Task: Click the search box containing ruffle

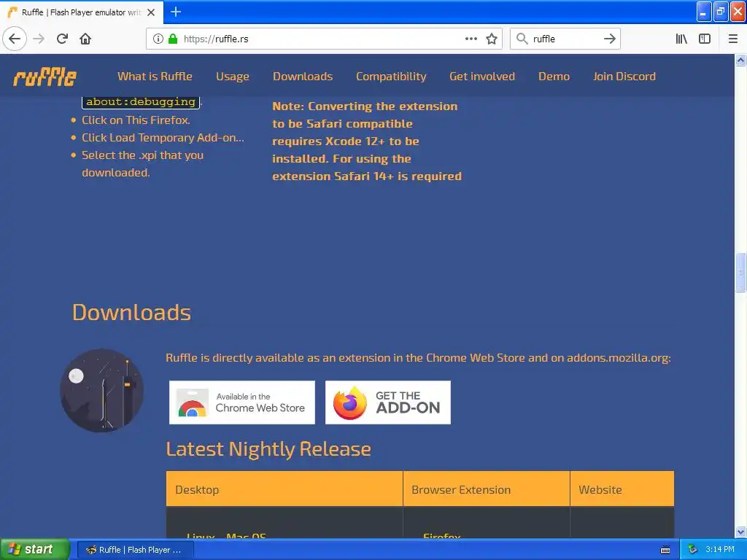Action: click(565, 39)
